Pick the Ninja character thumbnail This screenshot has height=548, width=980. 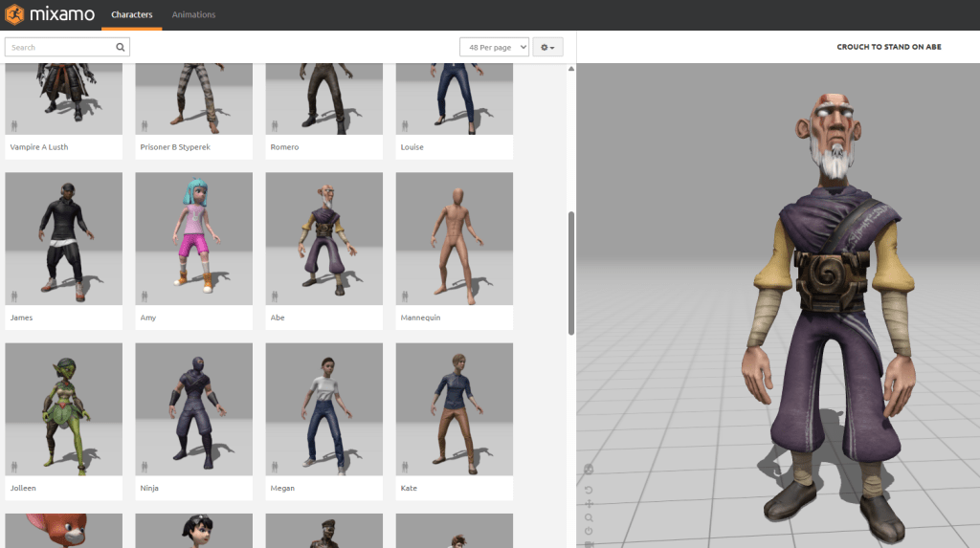pyautogui.click(x=193, y=408)
